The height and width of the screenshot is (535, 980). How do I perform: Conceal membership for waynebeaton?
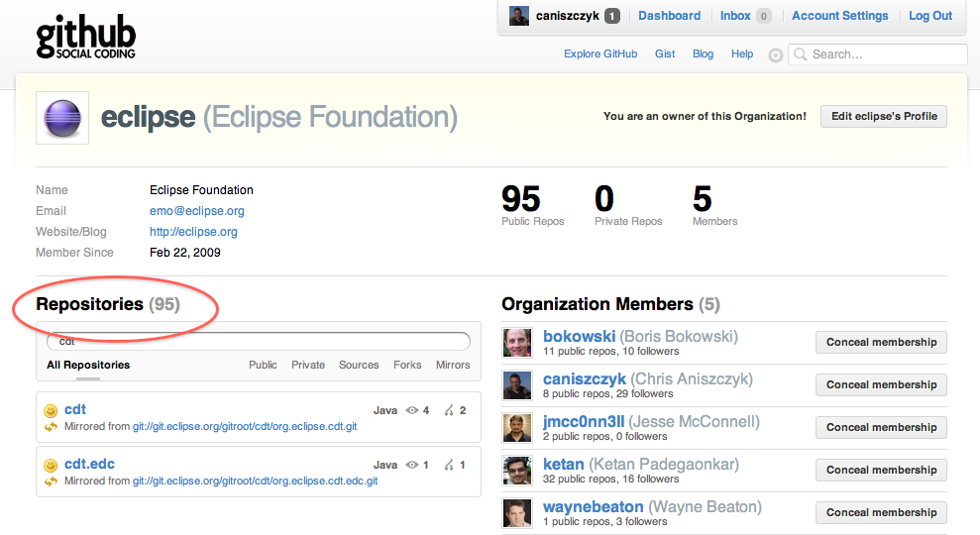point(881,512)
